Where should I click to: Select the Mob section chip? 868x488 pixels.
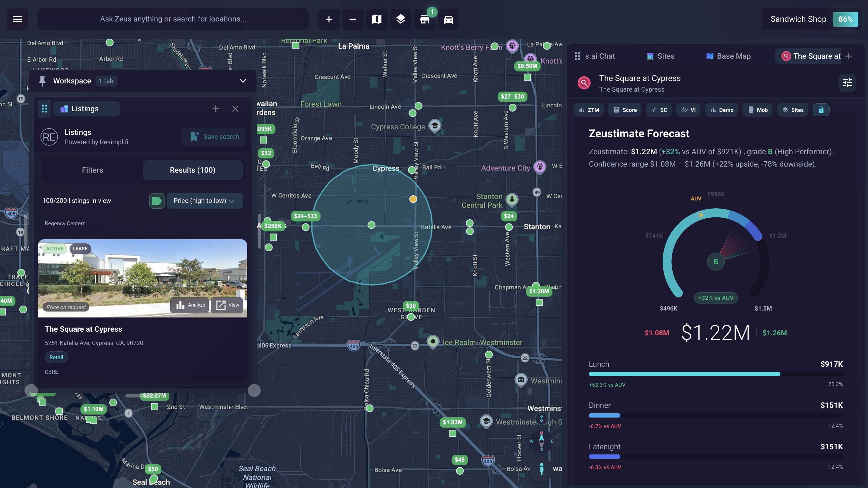click(758, 110)
